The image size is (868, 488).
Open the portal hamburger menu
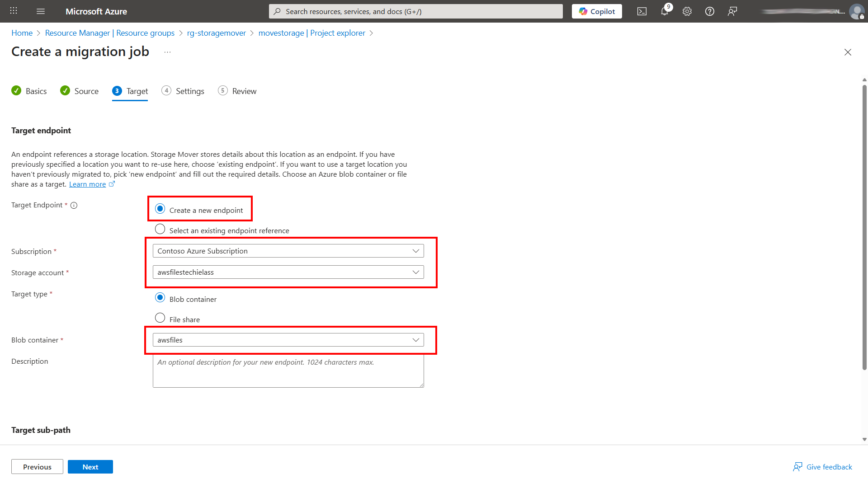tap(41, 11)
